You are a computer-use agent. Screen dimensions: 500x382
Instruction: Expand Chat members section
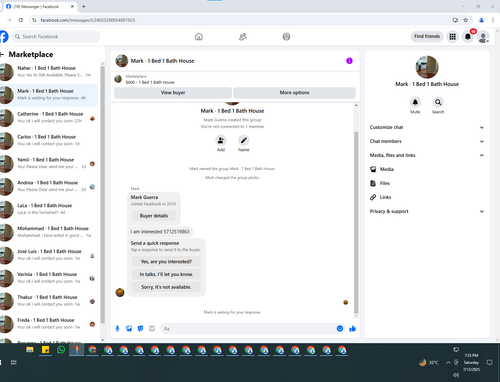(427, 141)
